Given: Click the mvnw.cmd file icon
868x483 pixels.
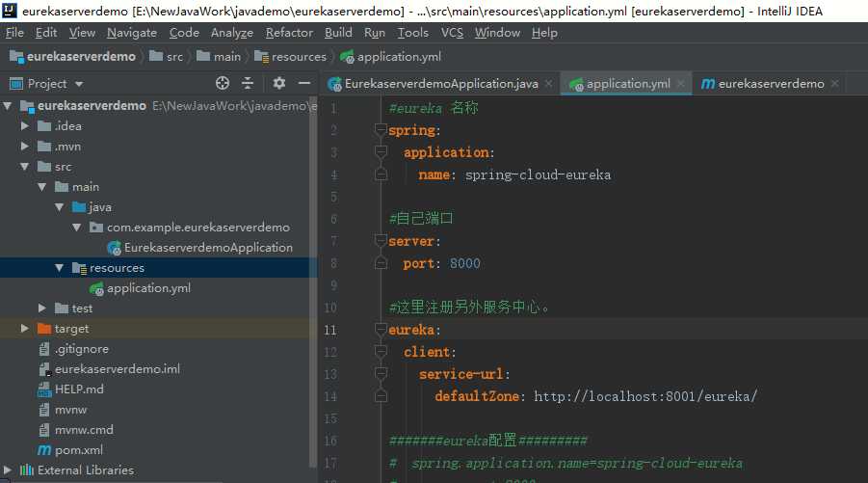Looking at the screenshot, I should 44,430.
